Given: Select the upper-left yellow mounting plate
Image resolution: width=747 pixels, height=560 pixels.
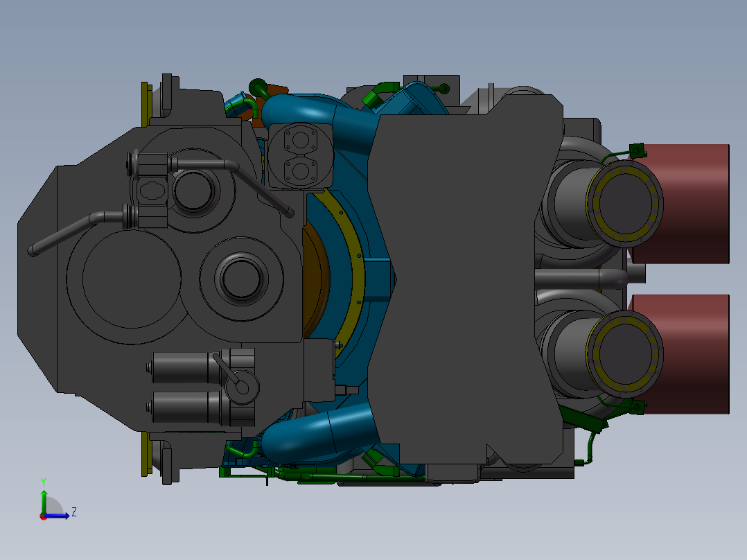Looking at the screenshot, I should (x=147, y=104).
